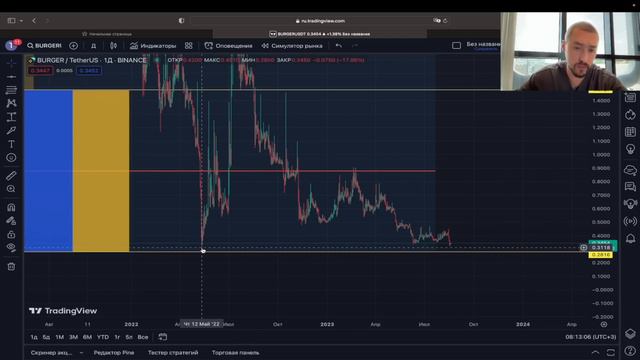
Task: Open the notifications bell panel
Action: coord(630,238)
